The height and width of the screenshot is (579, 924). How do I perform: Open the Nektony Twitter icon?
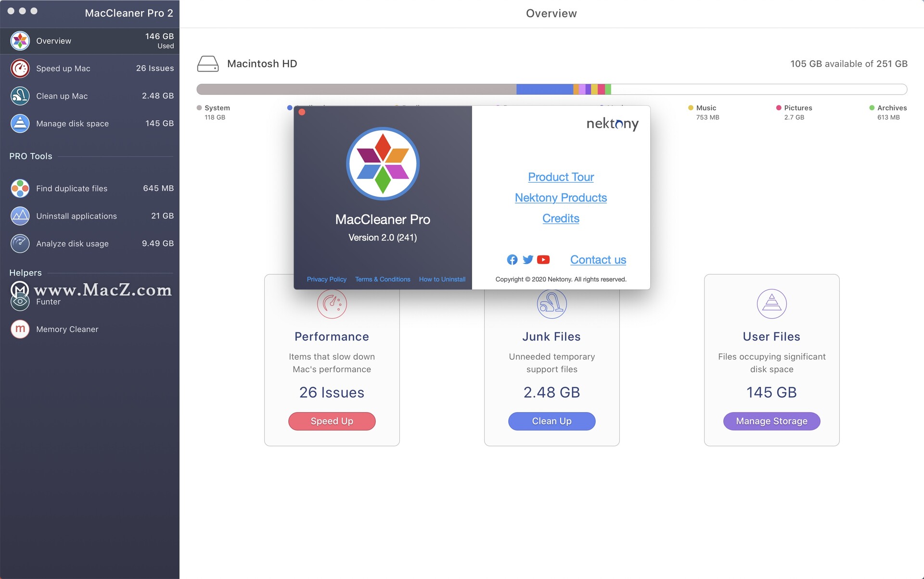tap(528, 260)
